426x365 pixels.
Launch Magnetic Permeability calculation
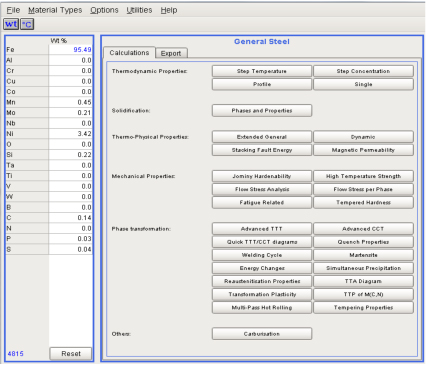click(x=363, y=150)
